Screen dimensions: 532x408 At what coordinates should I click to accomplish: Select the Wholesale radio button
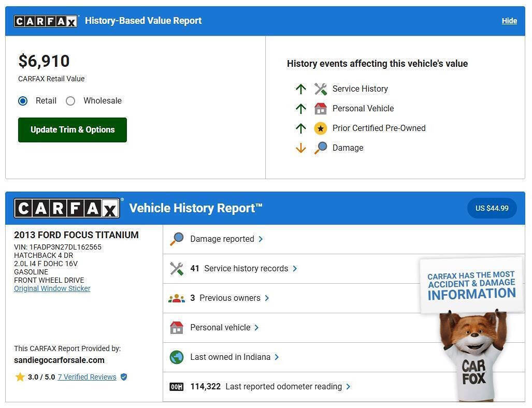[70, 101]
